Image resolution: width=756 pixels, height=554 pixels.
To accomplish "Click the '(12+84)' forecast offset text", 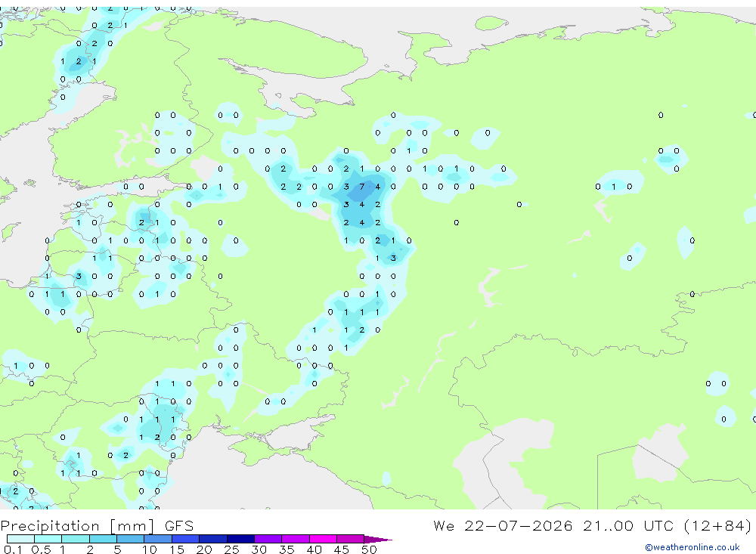I will click(718, 525).
